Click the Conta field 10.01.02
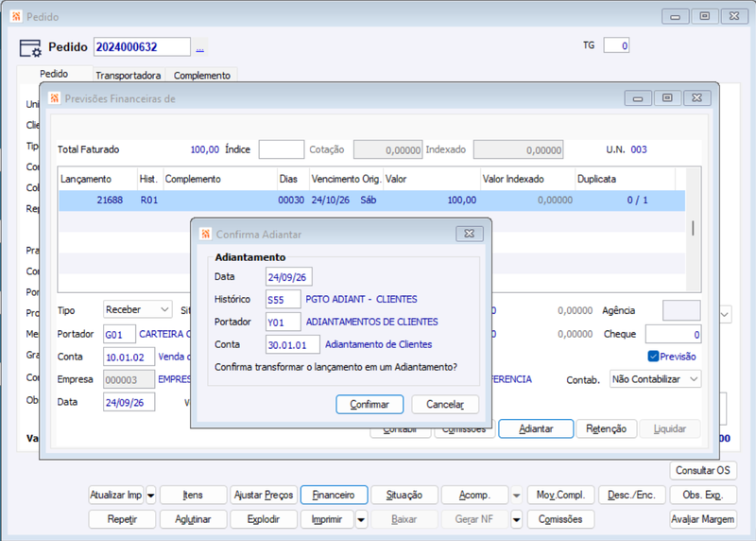This screenshot has width=756, height=541. [x=129, y=357]
